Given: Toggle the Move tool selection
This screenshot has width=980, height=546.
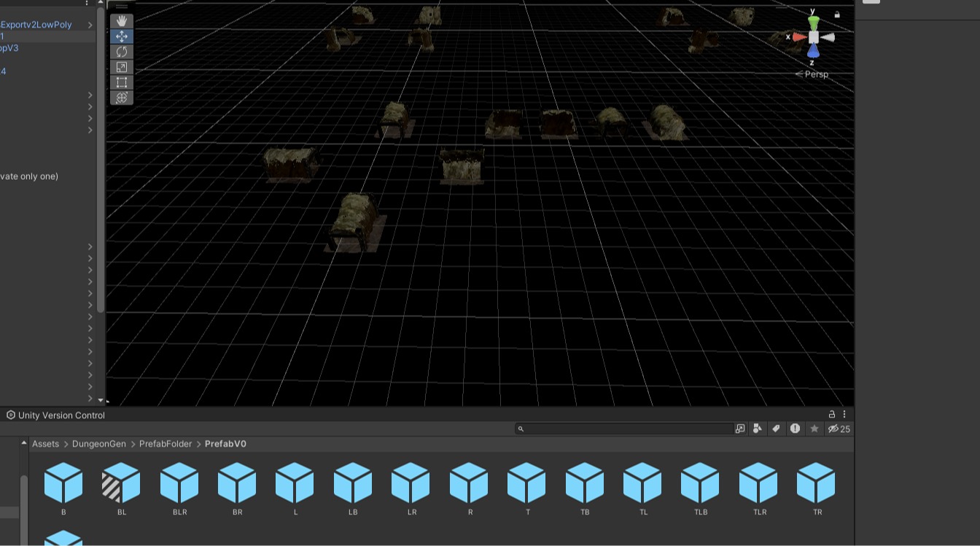Looking at the screenshot, I should (121, 36).
